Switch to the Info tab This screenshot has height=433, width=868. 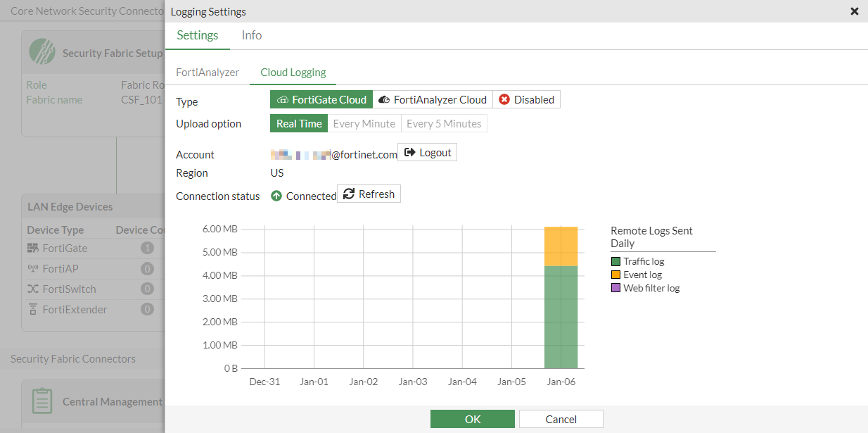[x=251, y=35]
